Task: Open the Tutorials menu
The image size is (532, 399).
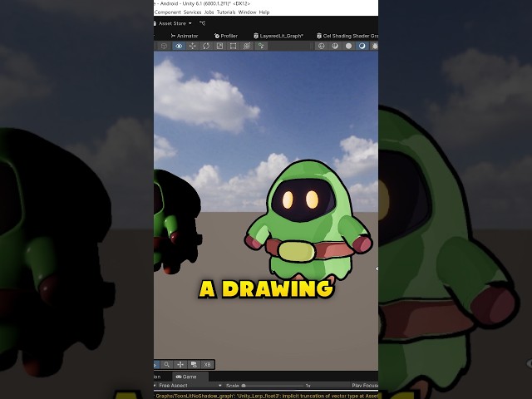Action: (x=226, y=12)
